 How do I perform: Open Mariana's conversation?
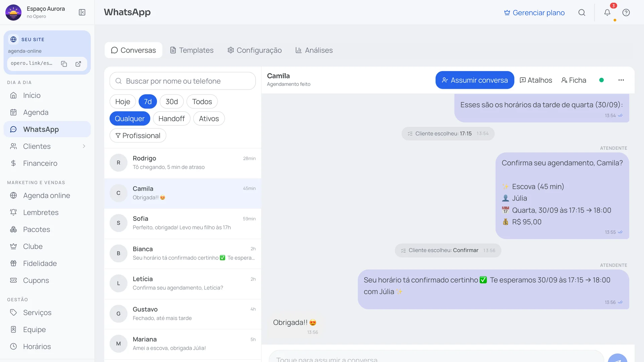click(182, 344)
